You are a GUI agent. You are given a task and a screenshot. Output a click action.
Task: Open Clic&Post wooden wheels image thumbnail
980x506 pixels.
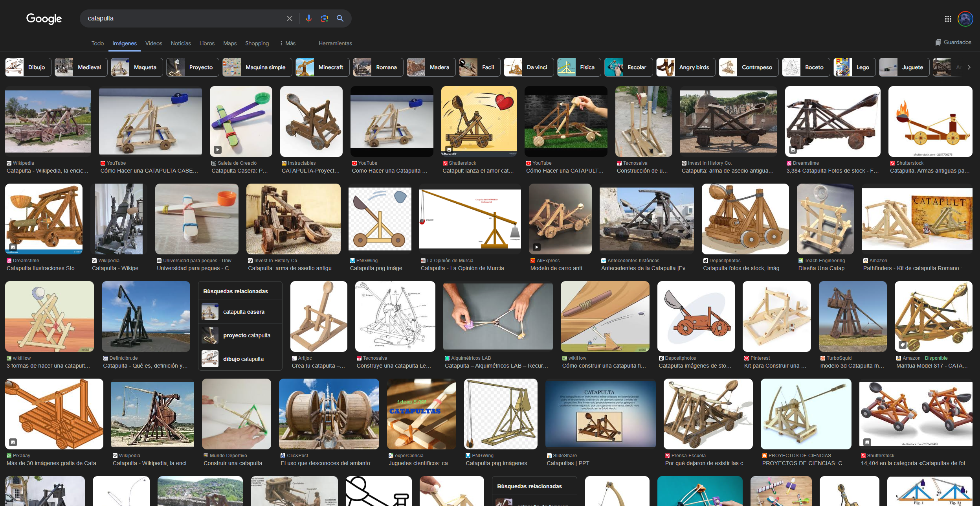point(329,414)
